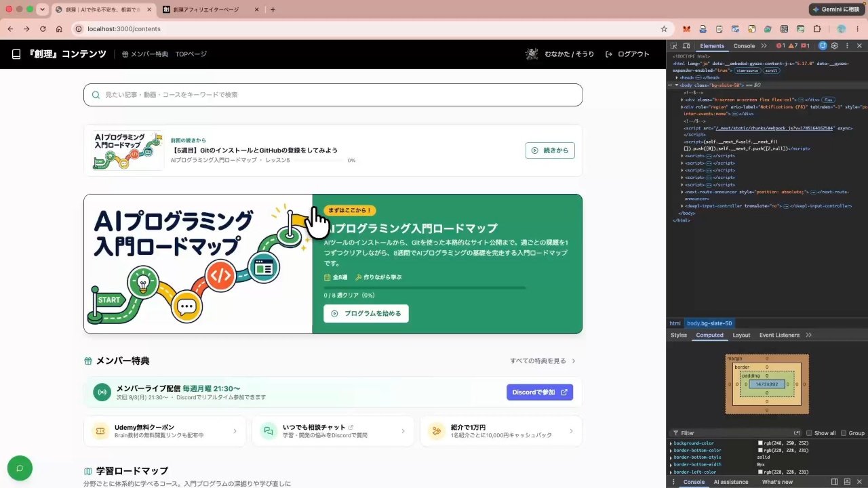Open the Styles tab in DevTools
868x488 pixels.
[679, 335]
